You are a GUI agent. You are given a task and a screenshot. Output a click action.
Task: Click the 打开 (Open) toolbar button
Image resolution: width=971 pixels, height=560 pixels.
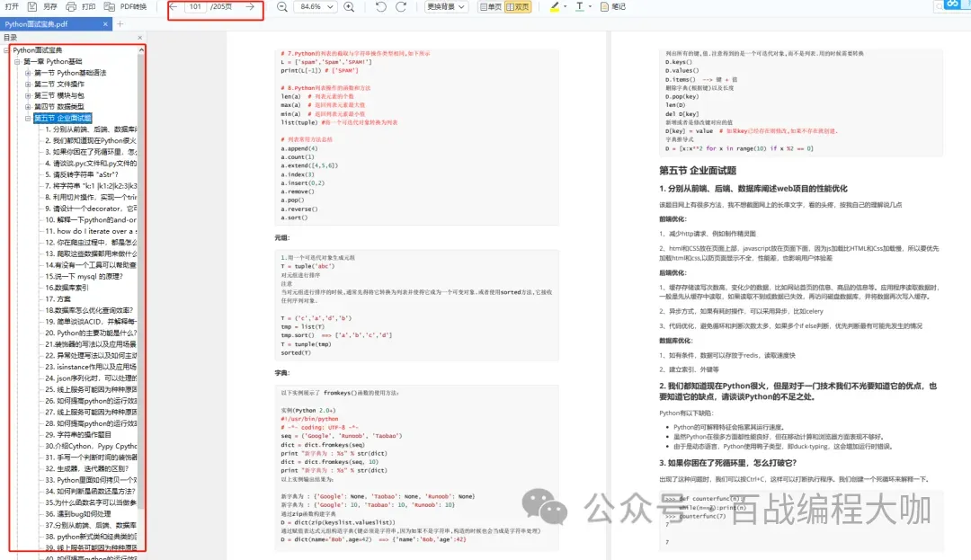[x=12, y=7]
